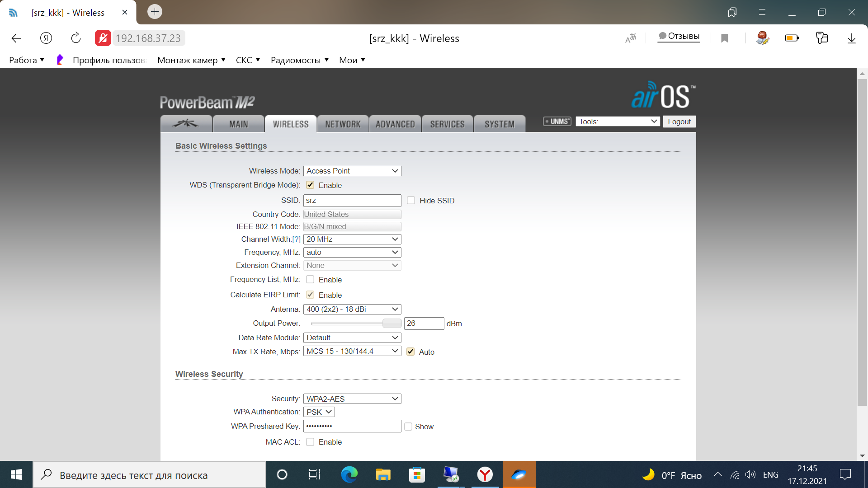Open the Радиомосты bookmarks folder

[300, 60]
